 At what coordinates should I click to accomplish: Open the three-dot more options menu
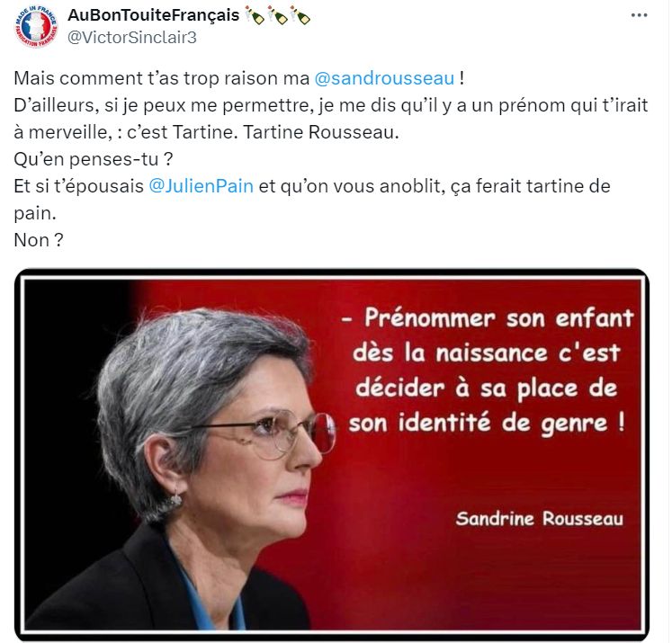639,15
